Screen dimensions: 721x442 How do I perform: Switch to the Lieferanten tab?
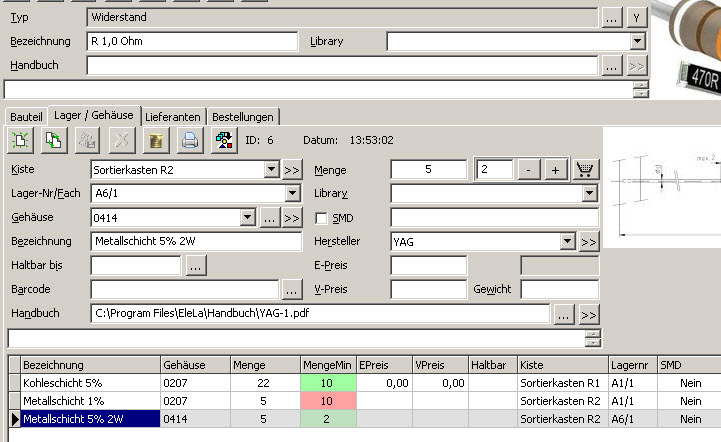point(175,117)
